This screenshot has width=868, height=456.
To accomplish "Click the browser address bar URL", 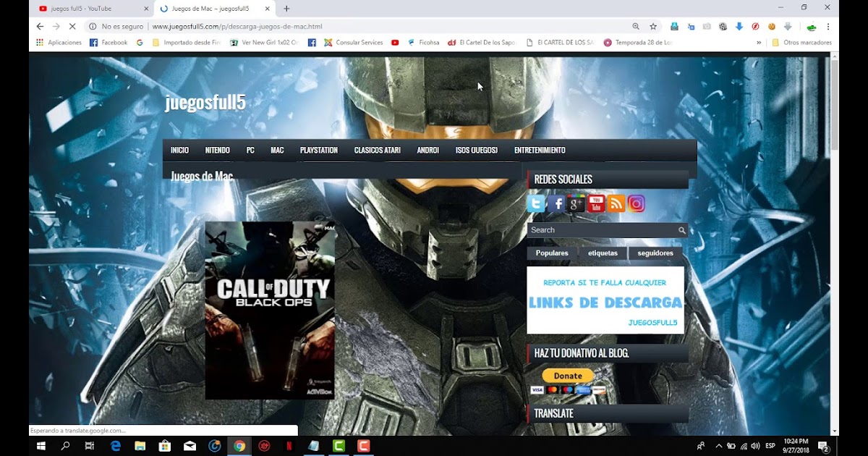I will point(237,26).
